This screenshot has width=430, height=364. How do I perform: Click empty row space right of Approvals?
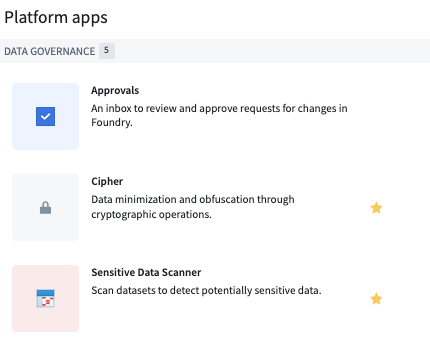click(388, 116)
